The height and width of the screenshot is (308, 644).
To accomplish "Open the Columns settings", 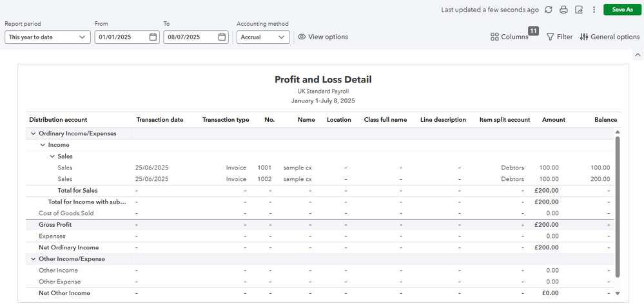I will coord(509,37).
